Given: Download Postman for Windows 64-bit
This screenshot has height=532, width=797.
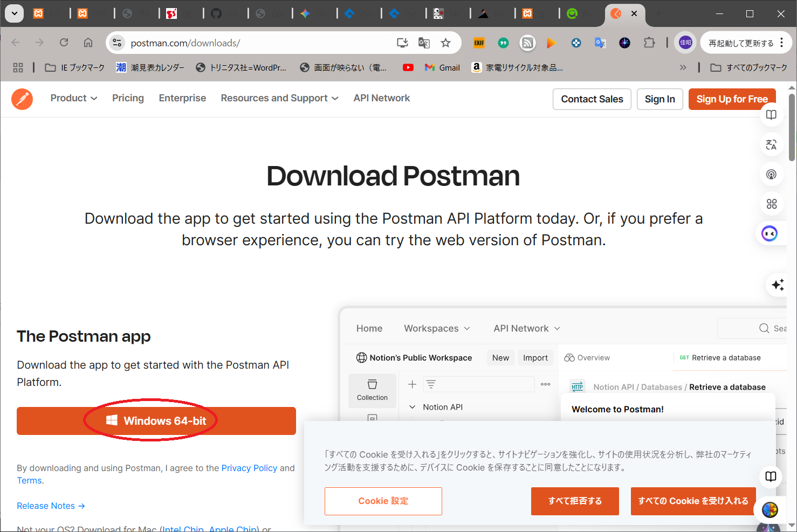Looking at the screenshot, I should pos(156,421).
